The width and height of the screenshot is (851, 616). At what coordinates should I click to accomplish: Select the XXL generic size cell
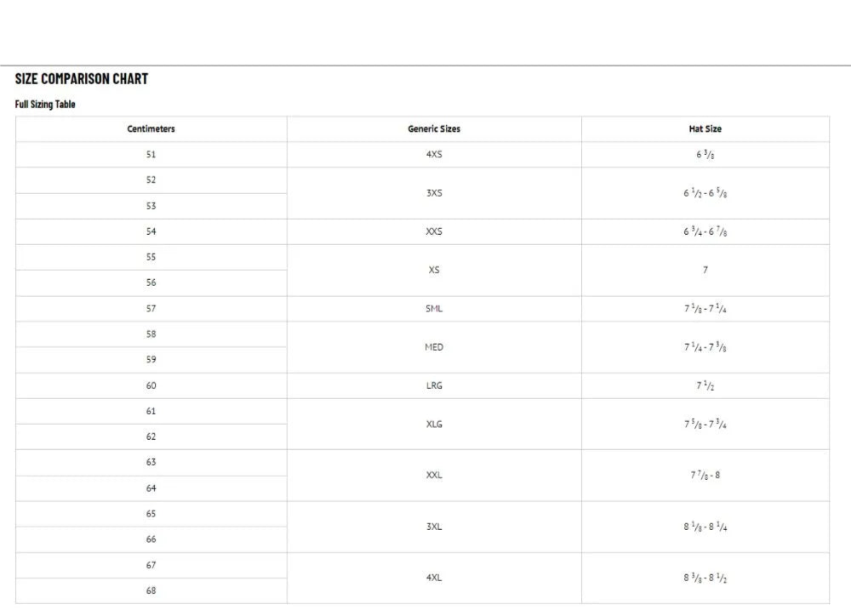(434, 475)
